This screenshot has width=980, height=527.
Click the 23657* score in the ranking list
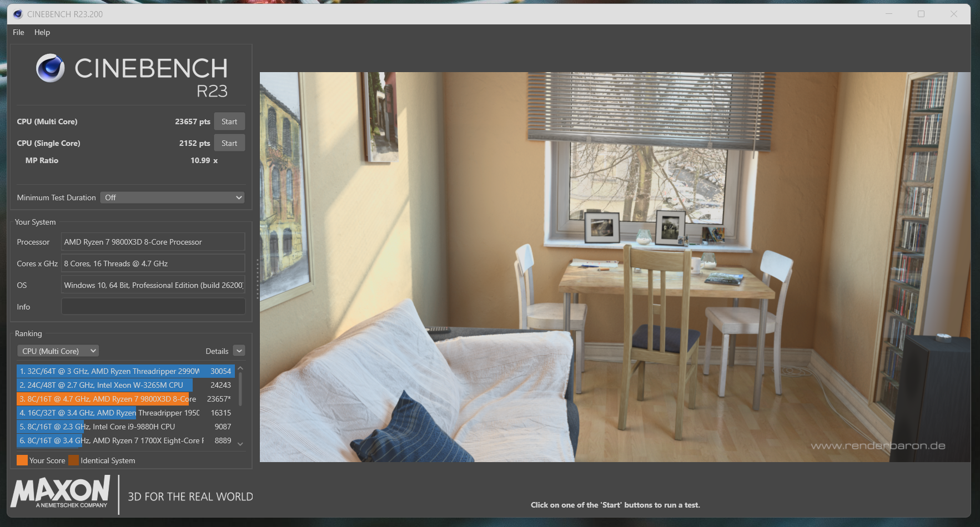219,399
